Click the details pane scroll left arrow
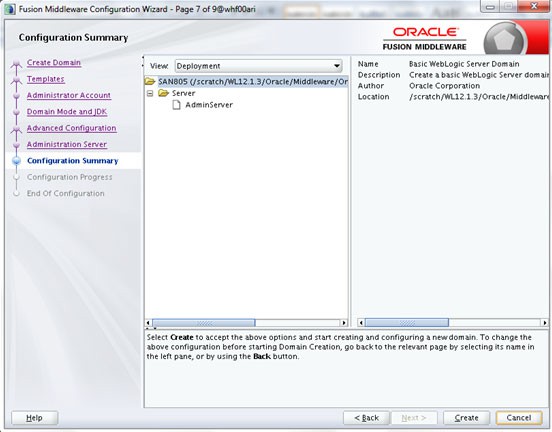This screenshot has height=432, width=552. pyautogui.click(x=361, y=323)
